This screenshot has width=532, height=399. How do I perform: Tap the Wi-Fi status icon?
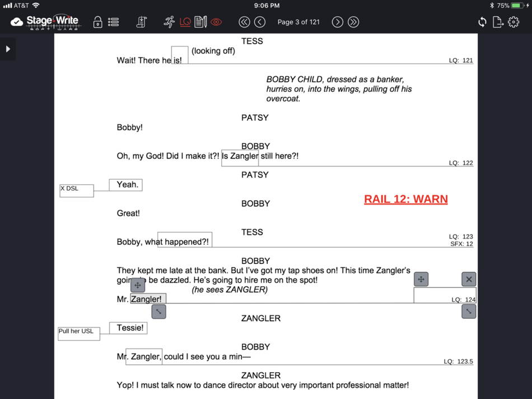point(36,6)
